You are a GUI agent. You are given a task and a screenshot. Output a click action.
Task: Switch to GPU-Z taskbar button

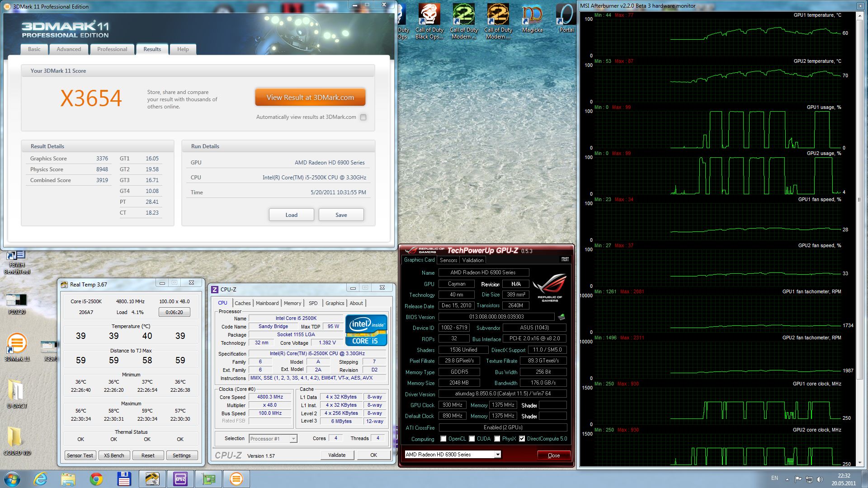point(208,479)
